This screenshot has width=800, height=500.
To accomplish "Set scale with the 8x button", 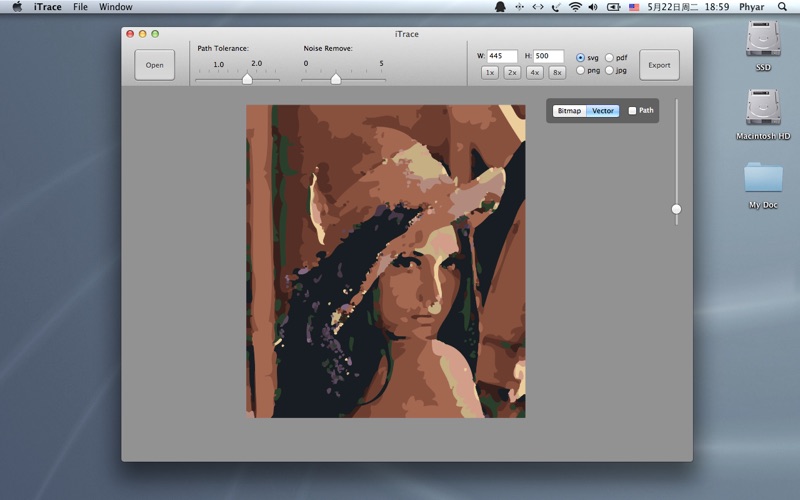I will [x=557, y=72].
